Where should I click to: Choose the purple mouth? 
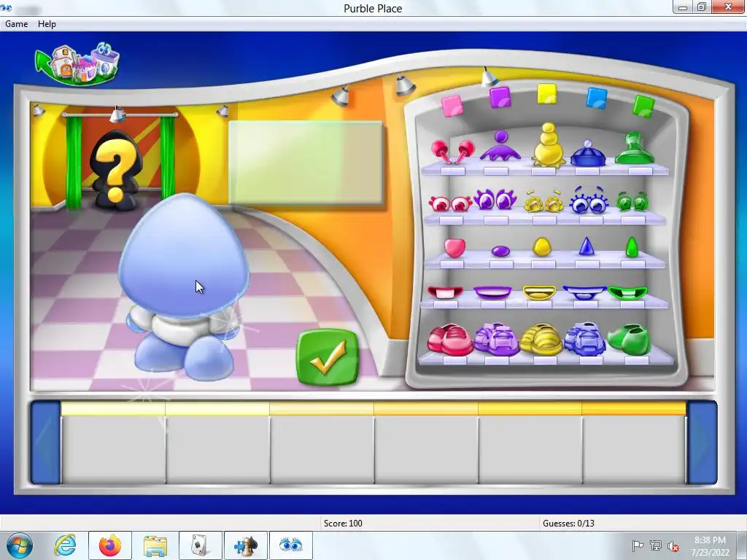pos(492,292)
